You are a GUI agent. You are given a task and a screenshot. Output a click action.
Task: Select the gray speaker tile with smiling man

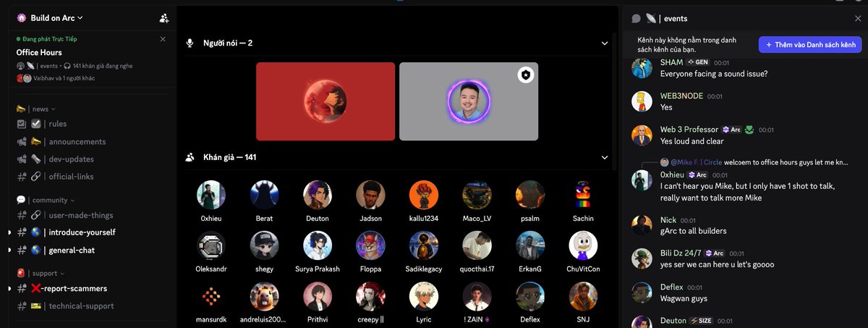point(469,101)
